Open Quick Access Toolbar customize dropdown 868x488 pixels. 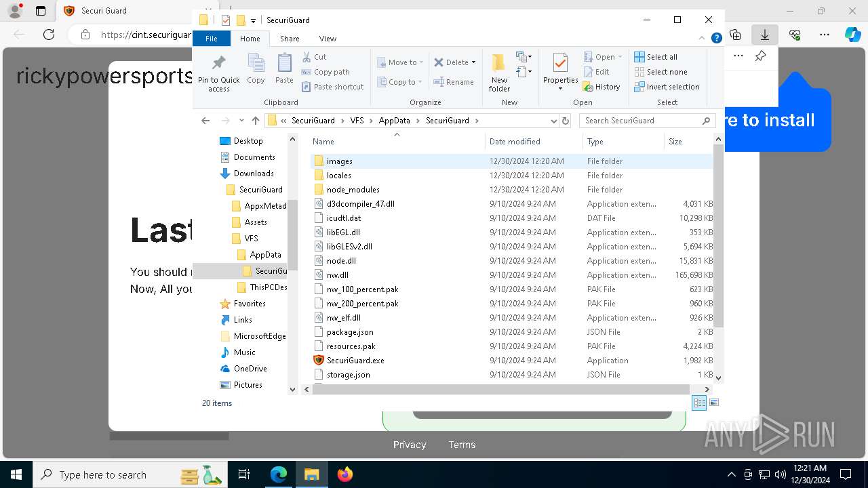(x=253, y=20)
